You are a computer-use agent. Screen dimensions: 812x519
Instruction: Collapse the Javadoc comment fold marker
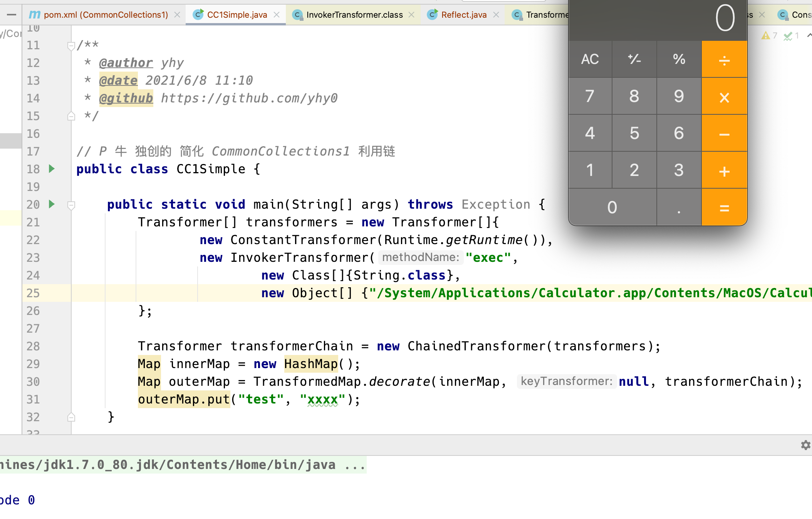tap(71, 46)
